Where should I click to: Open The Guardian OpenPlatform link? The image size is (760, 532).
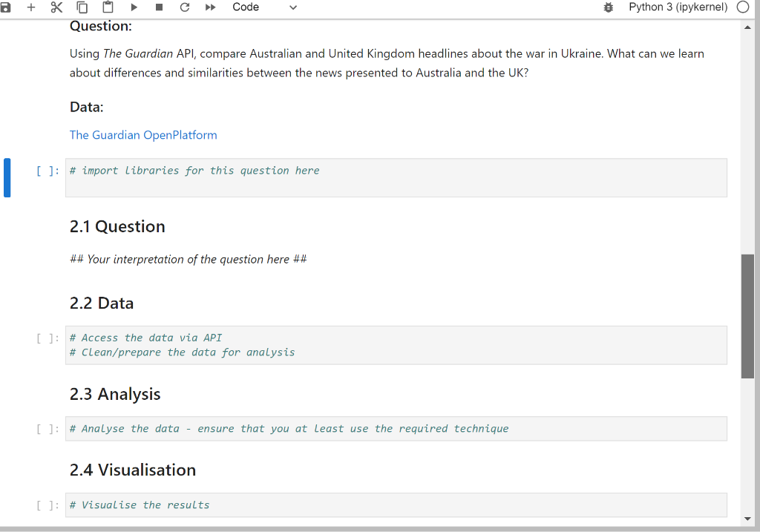143,134
